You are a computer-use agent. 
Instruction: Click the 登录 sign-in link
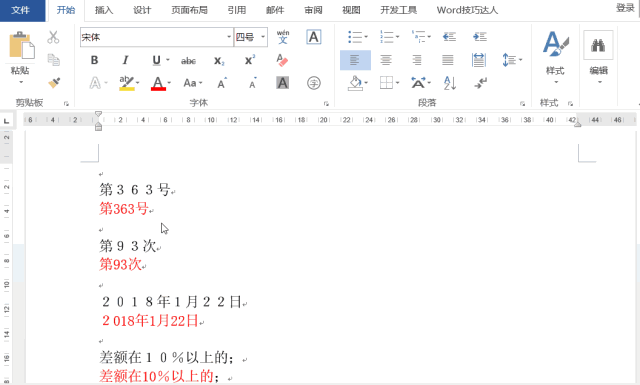pos(625,8)
